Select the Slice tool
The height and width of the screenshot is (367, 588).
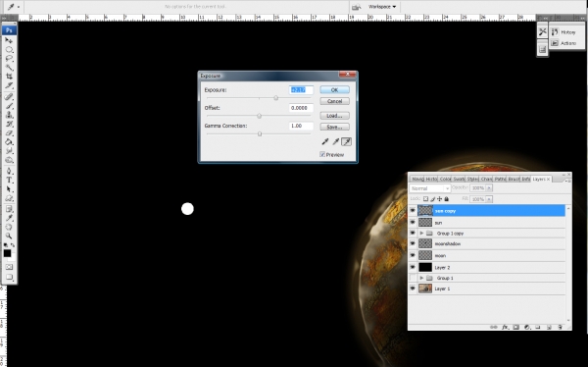pyautogui.click(x=9, y=85)
